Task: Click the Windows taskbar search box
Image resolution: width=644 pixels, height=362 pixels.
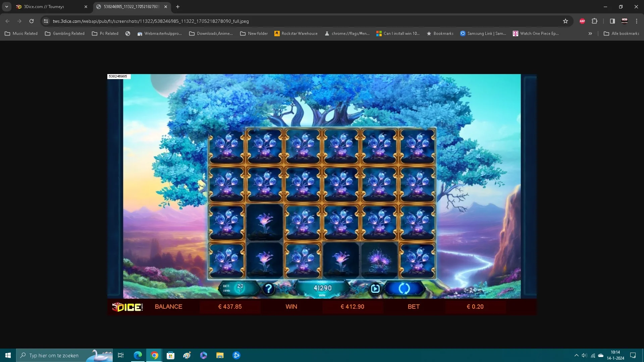Action: pos(64,355)
